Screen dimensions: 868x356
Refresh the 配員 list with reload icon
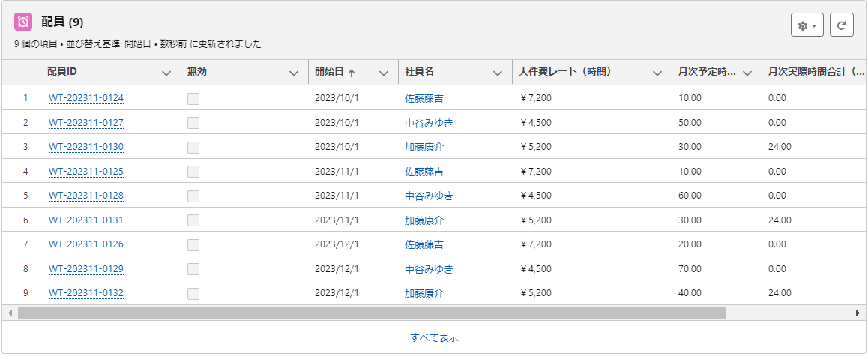(x=842, y=25)
